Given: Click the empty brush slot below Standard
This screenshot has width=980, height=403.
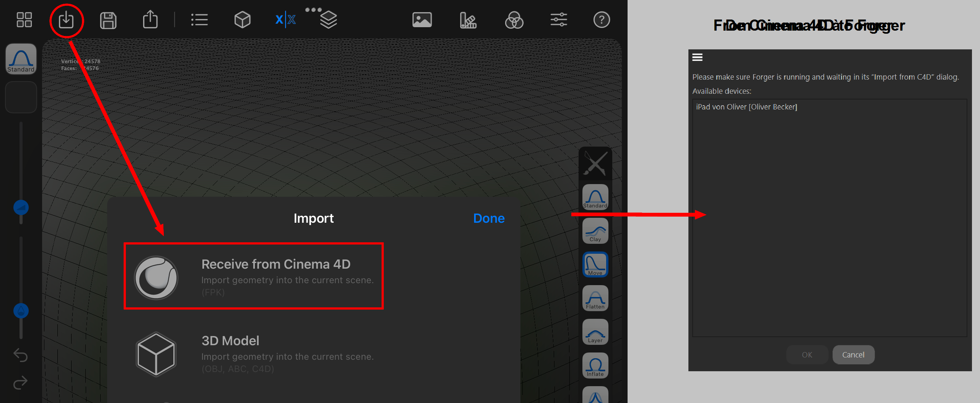Looking at the screenshot, I should 21,97.
